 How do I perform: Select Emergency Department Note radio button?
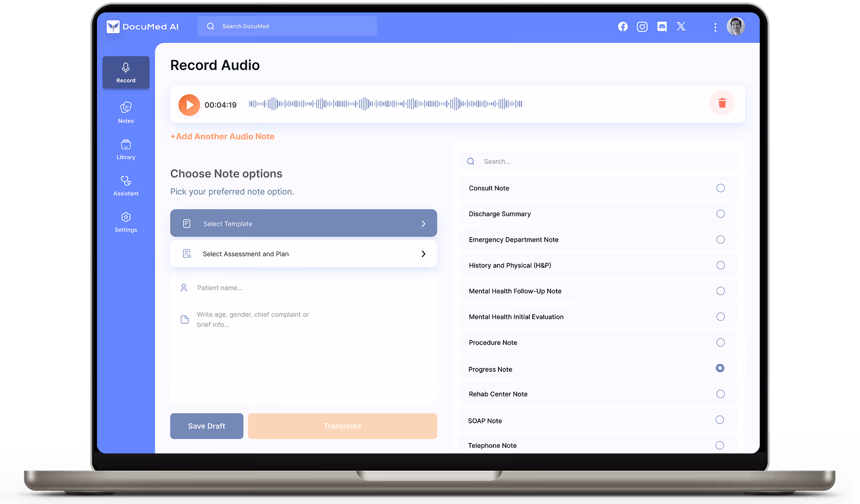(721, 240)
